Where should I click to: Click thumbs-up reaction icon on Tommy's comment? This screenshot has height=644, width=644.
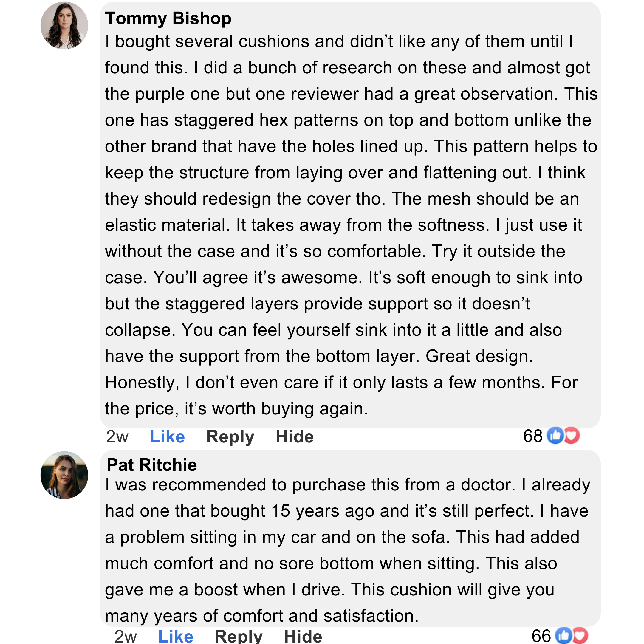point(555,435)
